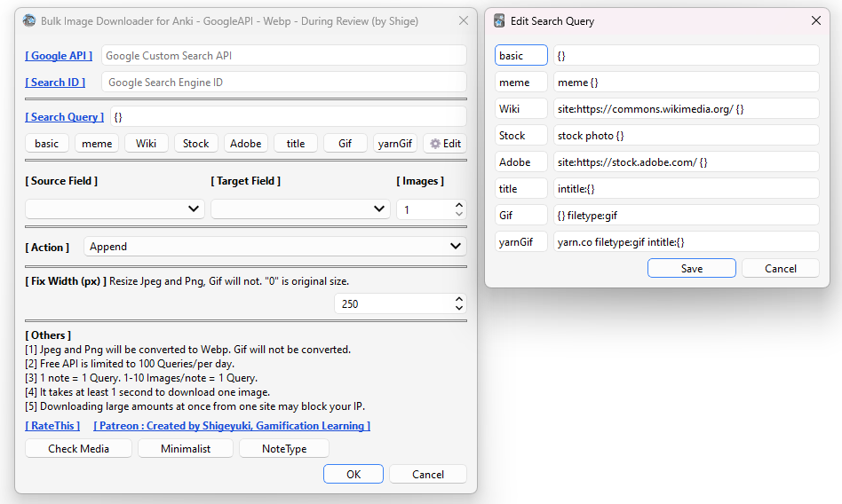This screenshot has width=842, height=504.
Task: Close the Bulk Image Downloader window
Action: tap(463, 20)
